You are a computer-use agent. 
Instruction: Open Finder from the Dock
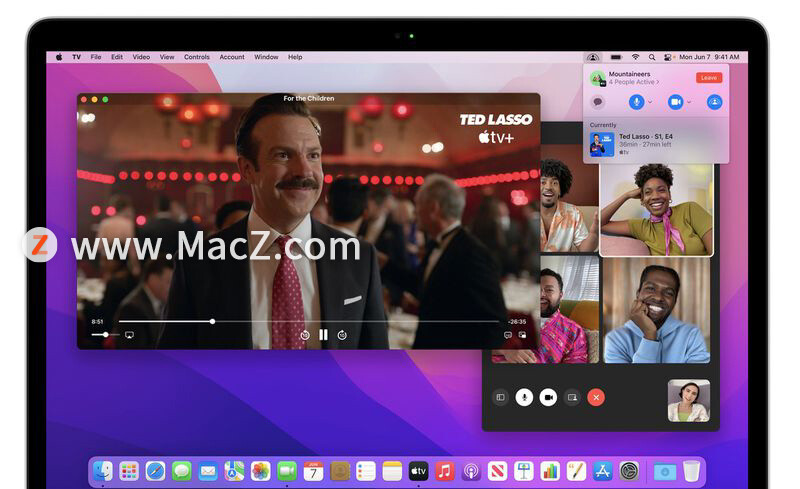(103, 471)
